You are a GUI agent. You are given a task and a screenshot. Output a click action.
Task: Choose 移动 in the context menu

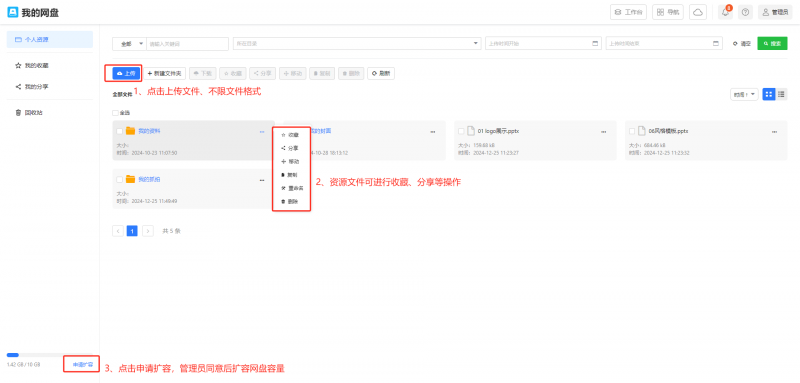click(291, 162)
